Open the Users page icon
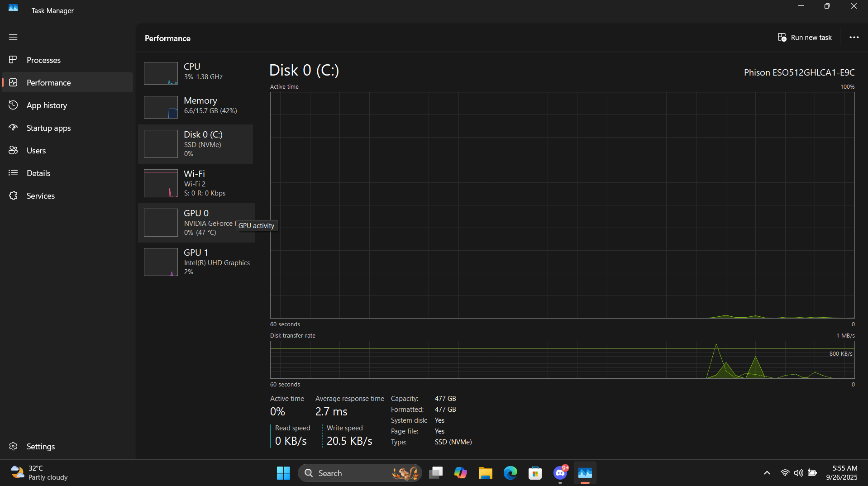This screenshot has width=868, height=486. click(13, 150)
